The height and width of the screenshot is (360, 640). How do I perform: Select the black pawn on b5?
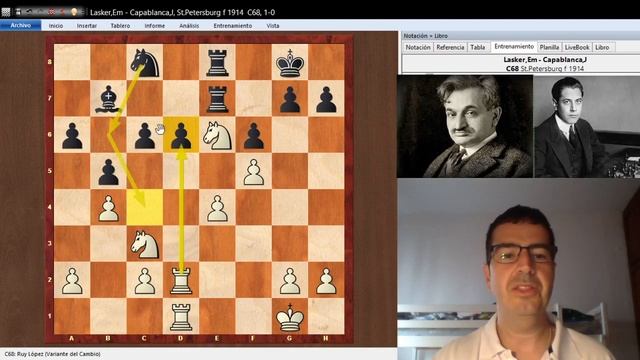(108, 171)
